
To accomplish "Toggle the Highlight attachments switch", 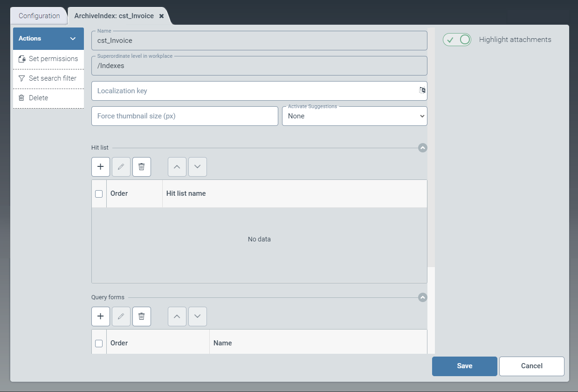I will (457, 40).
